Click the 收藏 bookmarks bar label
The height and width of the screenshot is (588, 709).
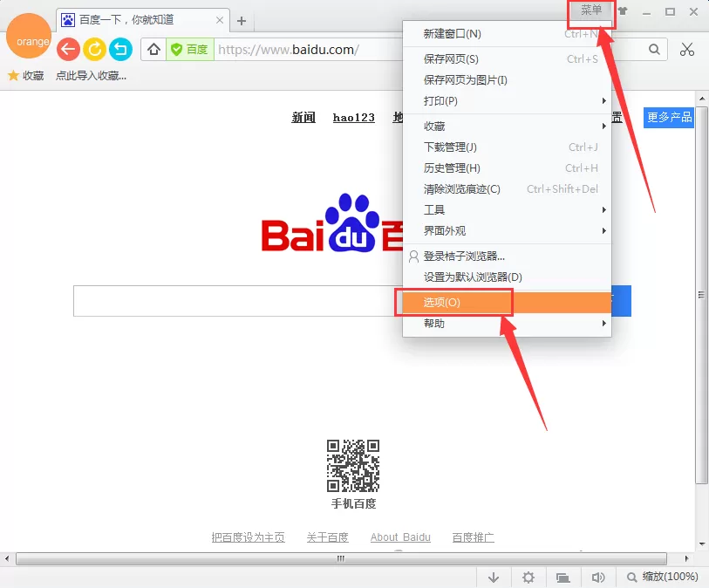33,76
